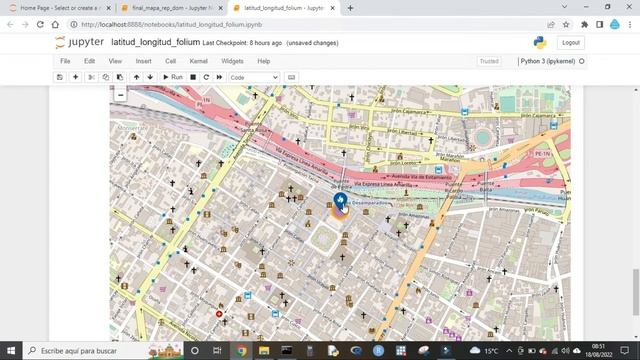
Task: Open Chrome profile avatar
Action: [x=615, y=24]
